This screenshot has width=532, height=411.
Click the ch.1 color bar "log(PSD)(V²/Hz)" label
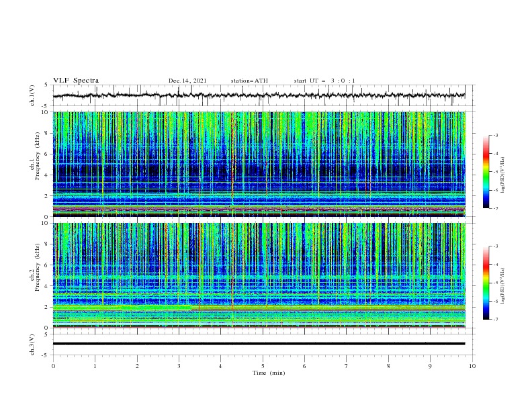(503, 175)
